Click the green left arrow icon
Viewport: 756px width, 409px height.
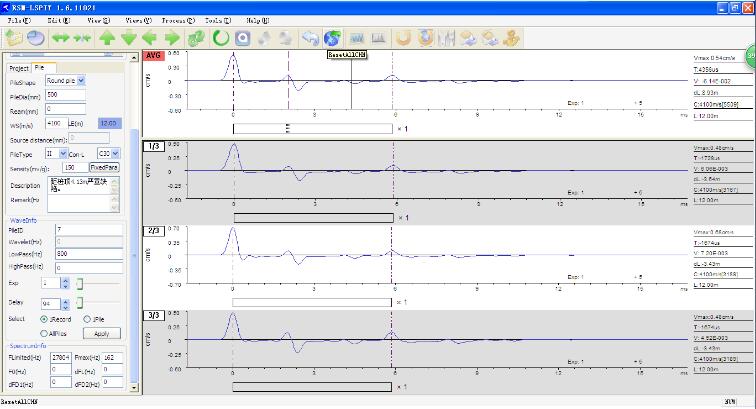click(x=150, y=38)
